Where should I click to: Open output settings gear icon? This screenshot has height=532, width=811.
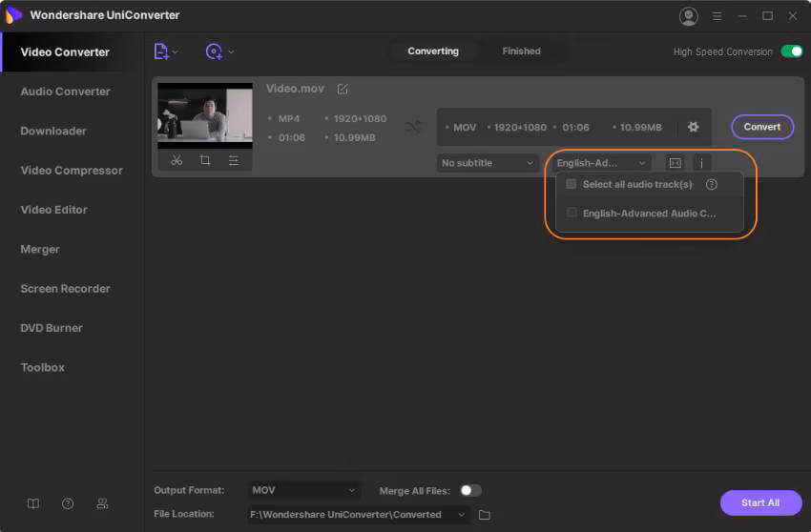(x=693, y=127)
